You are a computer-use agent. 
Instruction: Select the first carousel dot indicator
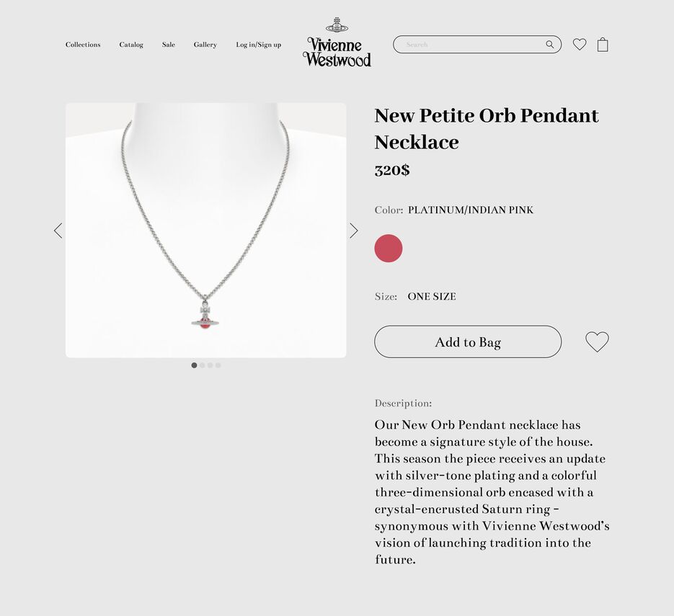point(195,365)
